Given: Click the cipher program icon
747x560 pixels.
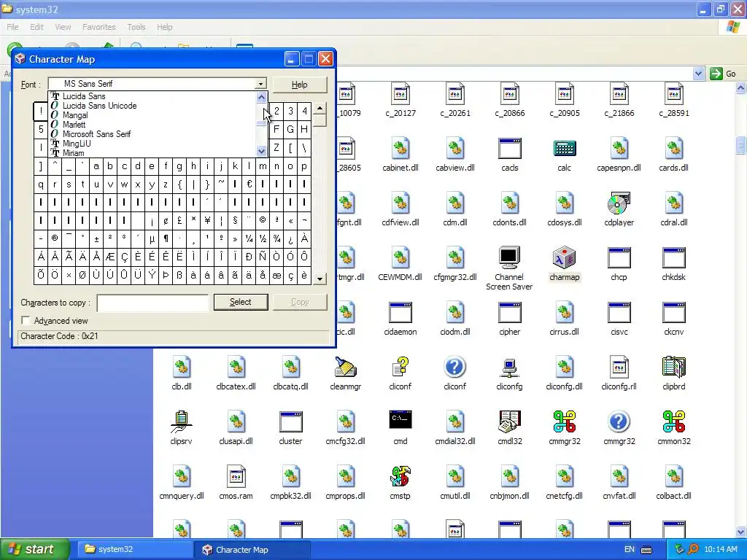Looking at the screenshot, I should (x=509, y=312).
